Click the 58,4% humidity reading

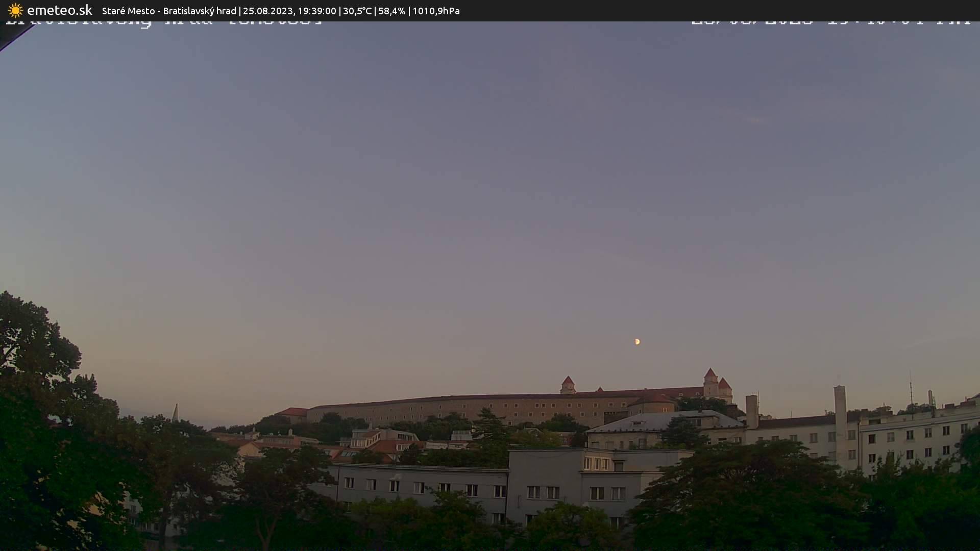point(391,11)
